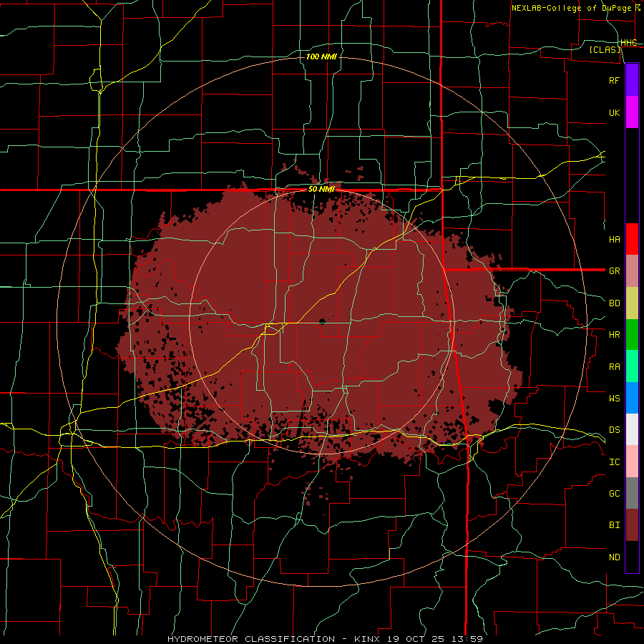Click the small black radar site dot

click(x=322, y=321)
